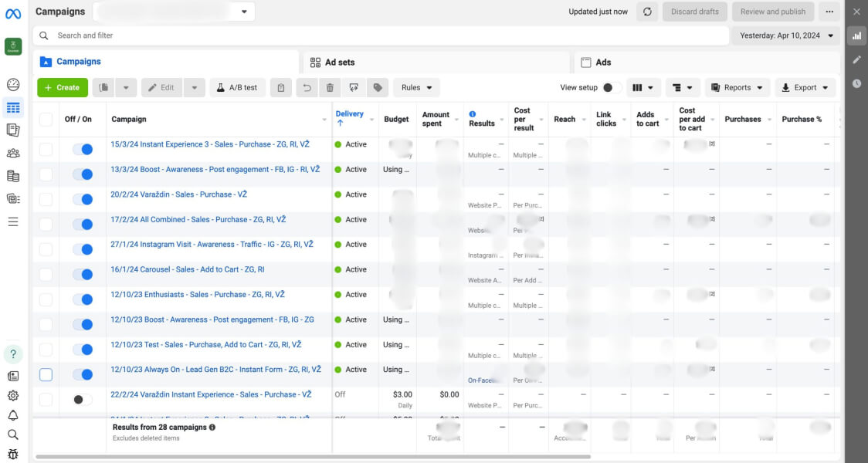Turn off 15/3/24 Instant Experience 3 campaign
This screenshot has height=463, width=868.
[83, 150]
